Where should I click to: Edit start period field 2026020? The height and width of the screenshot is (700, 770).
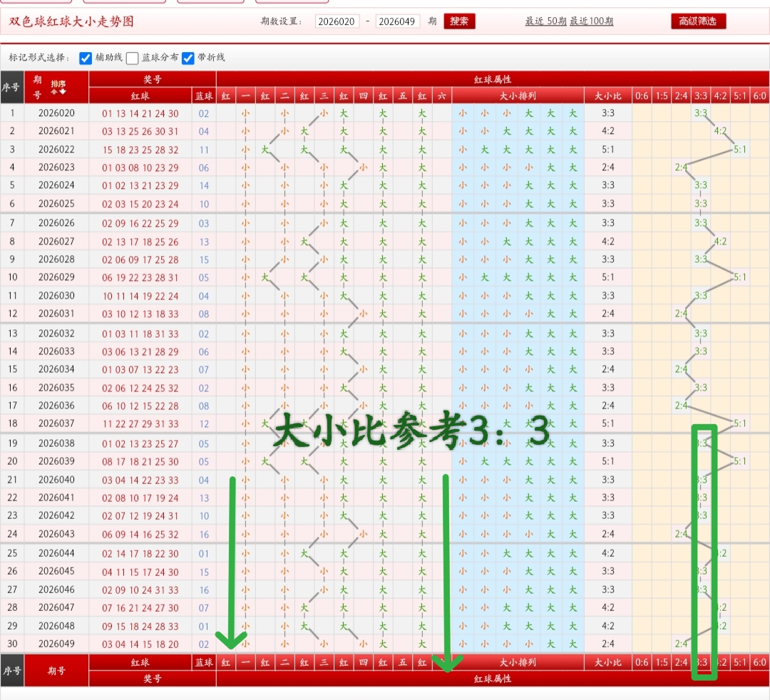337,21
